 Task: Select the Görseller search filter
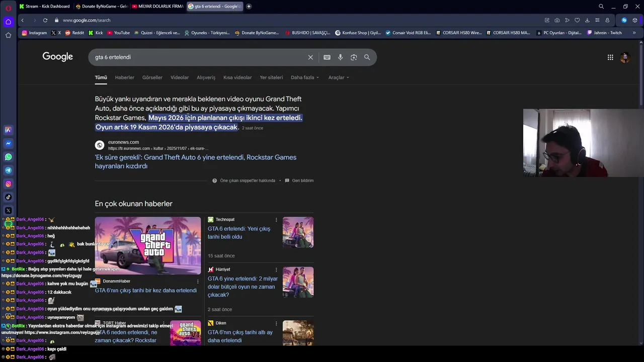[x=152, y=77]
